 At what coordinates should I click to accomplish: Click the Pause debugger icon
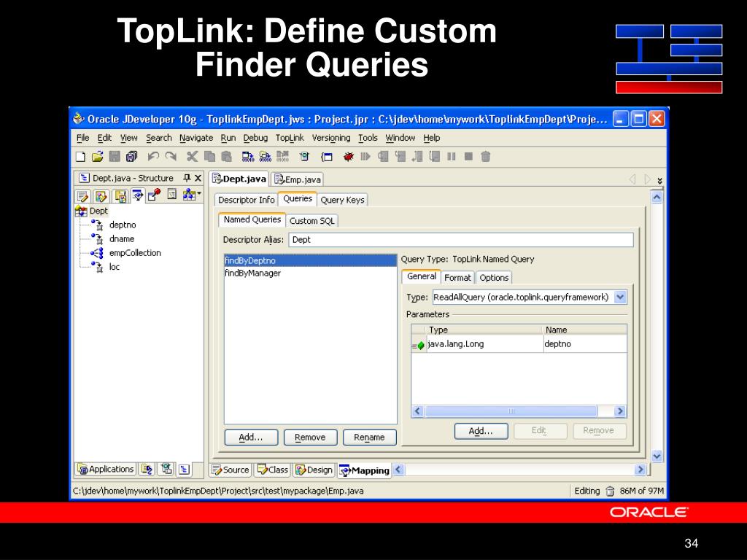451,157
